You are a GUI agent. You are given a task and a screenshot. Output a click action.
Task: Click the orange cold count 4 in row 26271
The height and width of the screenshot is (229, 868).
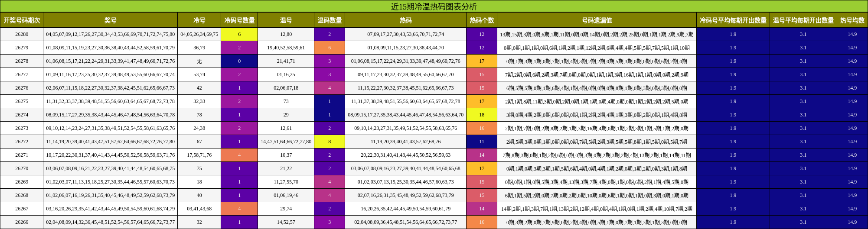(x=239, y=155)
